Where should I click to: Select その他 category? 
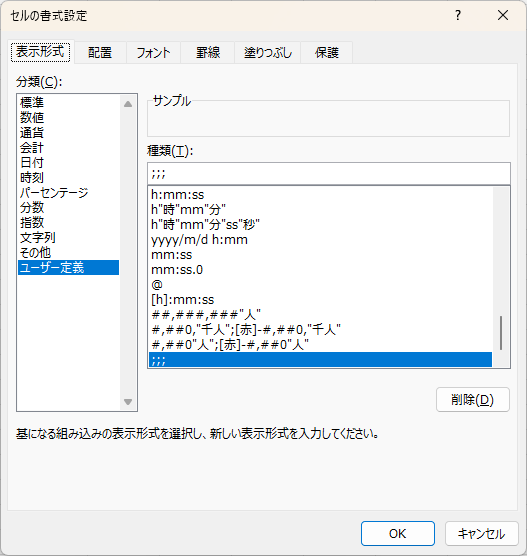pyautogui.click(x=68, y=252)
